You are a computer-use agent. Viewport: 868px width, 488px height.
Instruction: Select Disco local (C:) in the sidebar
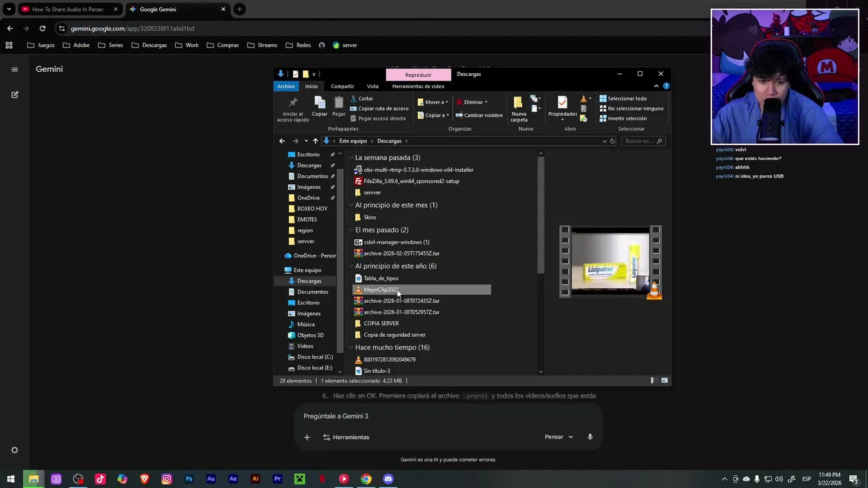pyautogui.click(x=310, y=357)
